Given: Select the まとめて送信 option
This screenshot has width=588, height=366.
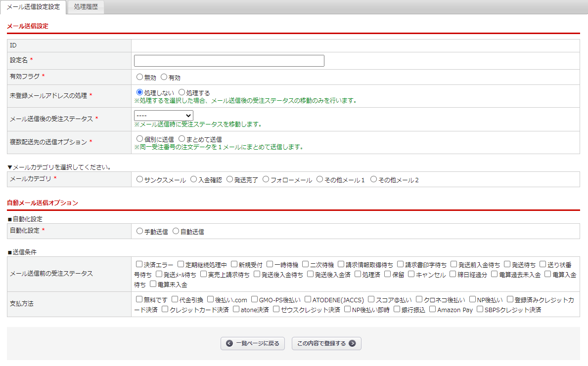Looking at the screenshot, I should tap(182, 139).
